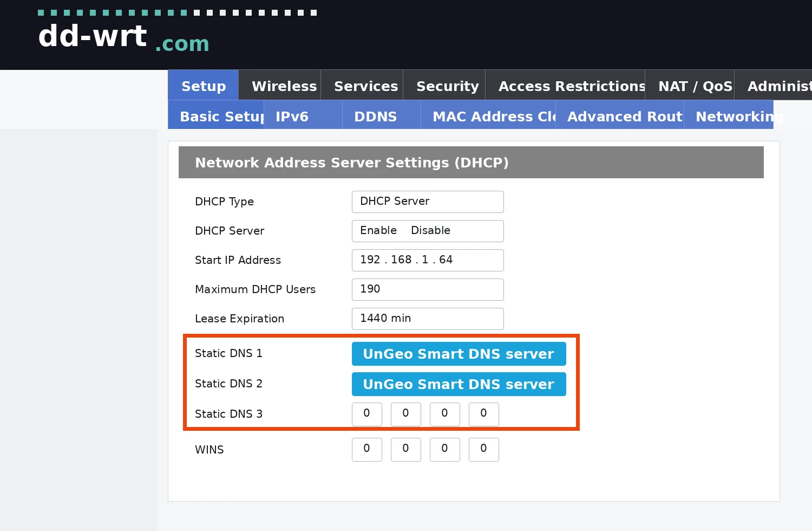Click the "Start IP Address" label
This screenshot has width=812, height=531.
[238, 260]
